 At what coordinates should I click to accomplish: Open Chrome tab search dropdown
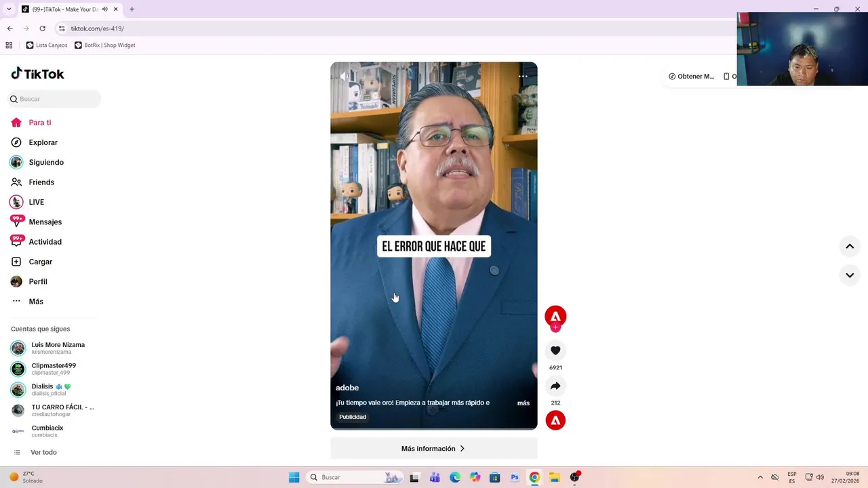tap(9, 9)
